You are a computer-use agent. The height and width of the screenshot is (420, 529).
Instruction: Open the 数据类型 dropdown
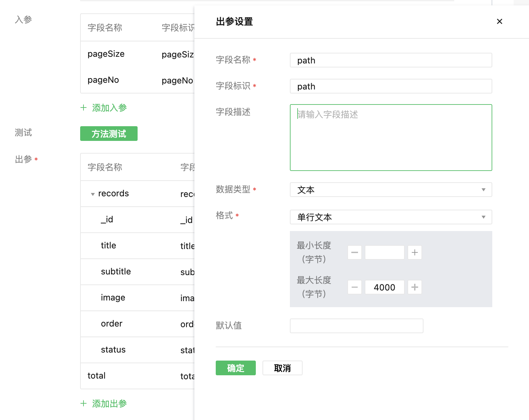click(x=391, y=190)
